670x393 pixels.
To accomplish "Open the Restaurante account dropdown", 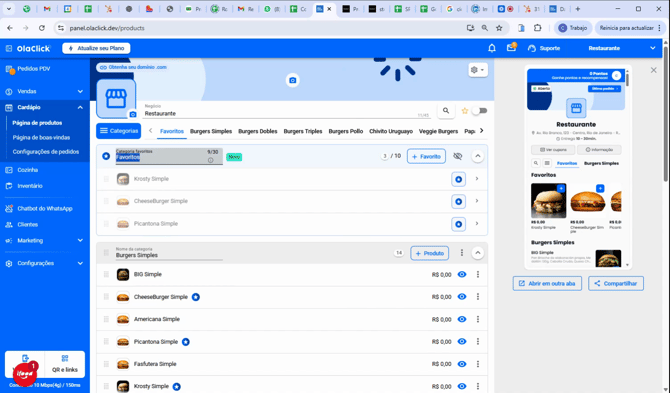I will pos(622,48).
